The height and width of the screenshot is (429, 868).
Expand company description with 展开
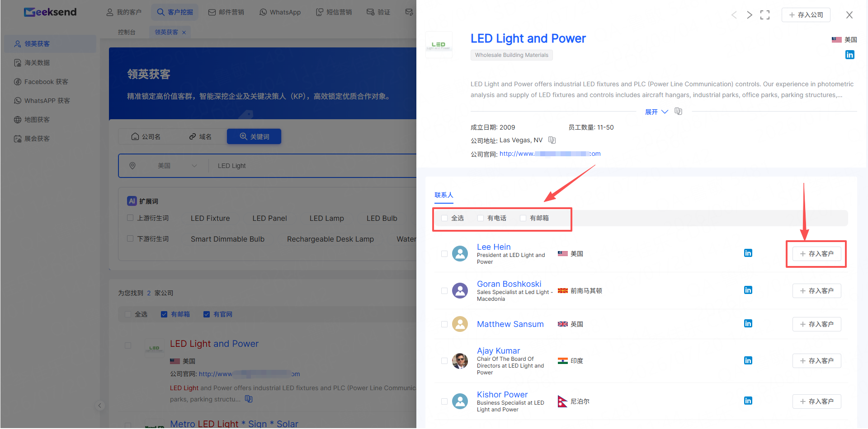point(656,112)
